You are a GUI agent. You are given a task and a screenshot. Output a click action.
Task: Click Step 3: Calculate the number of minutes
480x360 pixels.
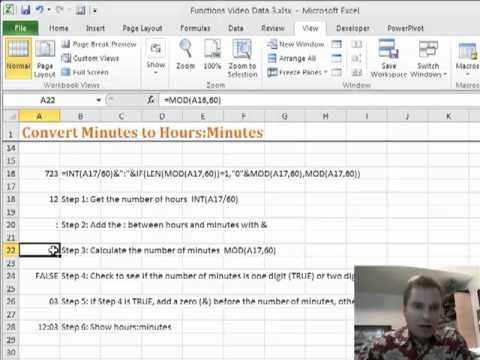click(168, 250)
